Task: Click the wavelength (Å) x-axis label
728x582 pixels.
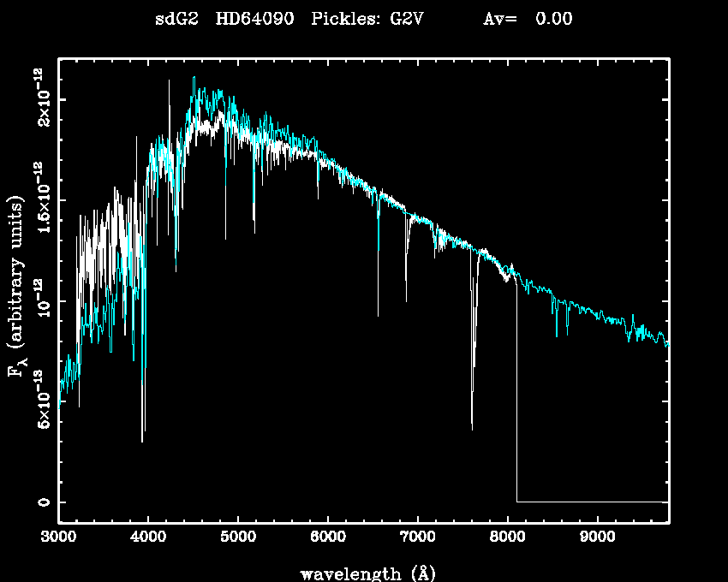Action: pyautogui.click(x=364, y=573)
